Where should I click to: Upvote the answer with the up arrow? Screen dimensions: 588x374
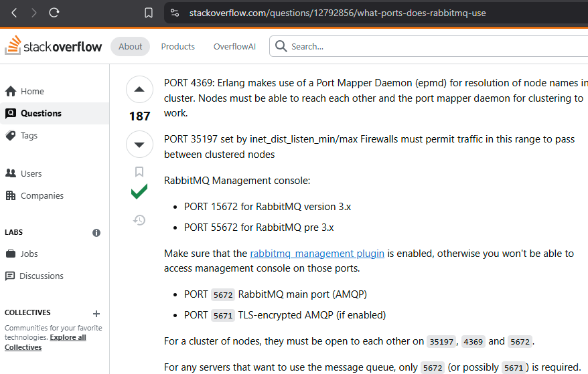pos(139,89)
